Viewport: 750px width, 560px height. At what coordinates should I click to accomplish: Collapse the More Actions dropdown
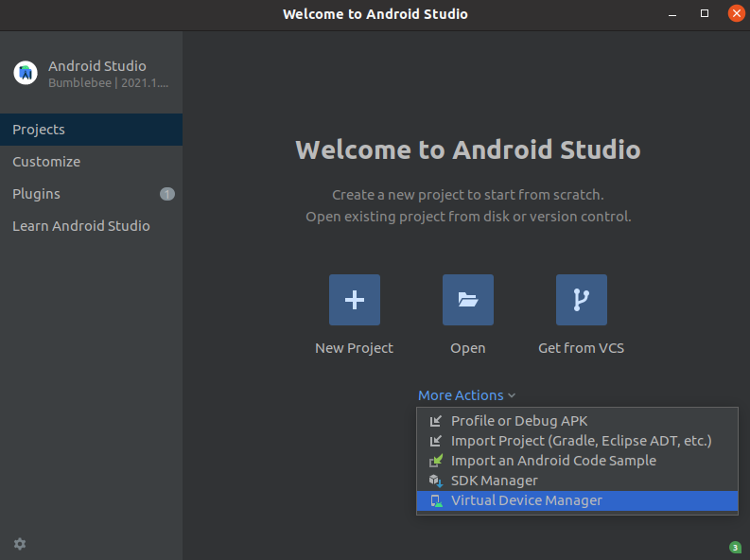(467, 395)
